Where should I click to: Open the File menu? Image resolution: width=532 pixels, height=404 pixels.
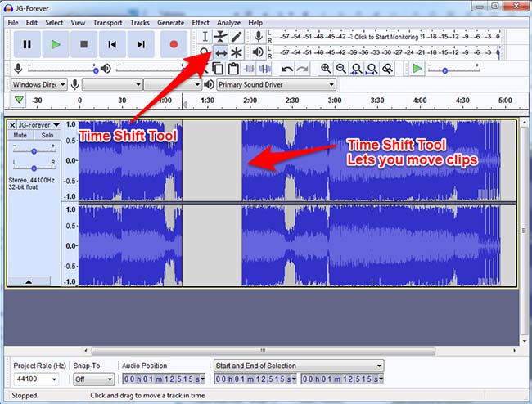coord(13,23)
